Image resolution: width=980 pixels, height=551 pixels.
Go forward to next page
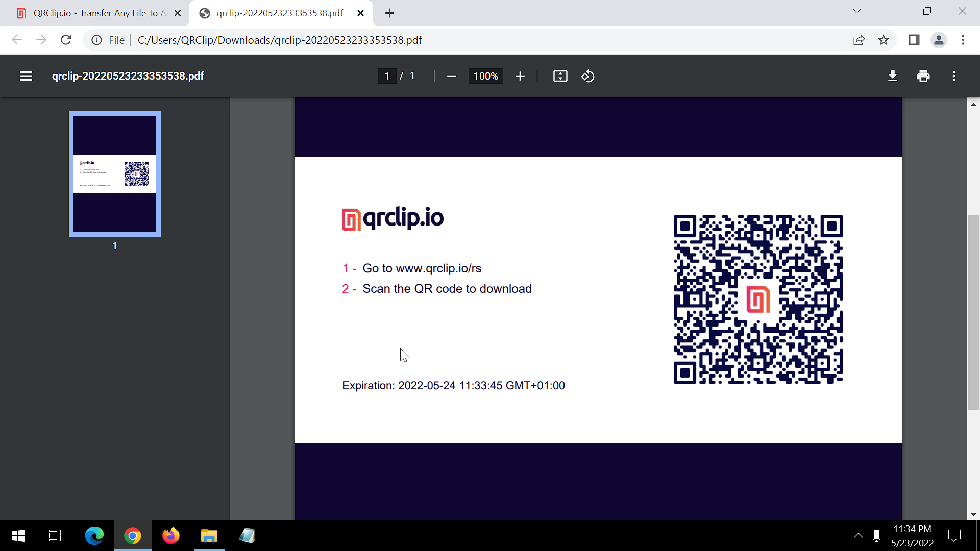(x=41, y=40)
